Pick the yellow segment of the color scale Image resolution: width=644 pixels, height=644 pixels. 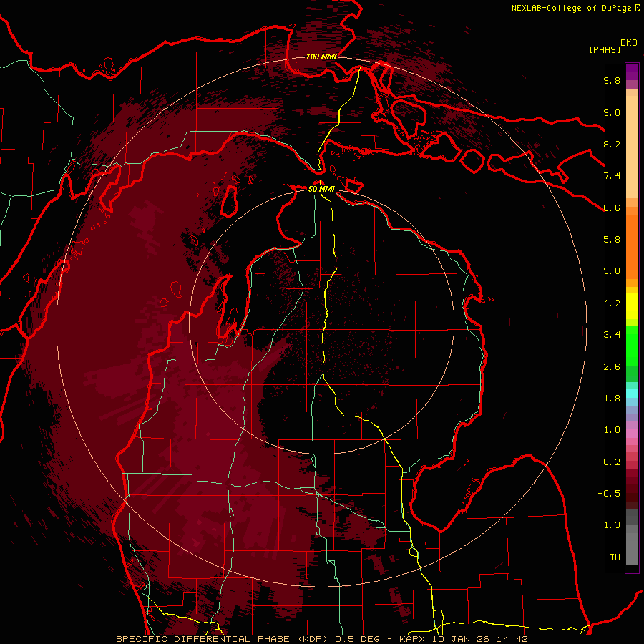click(632, 306)
